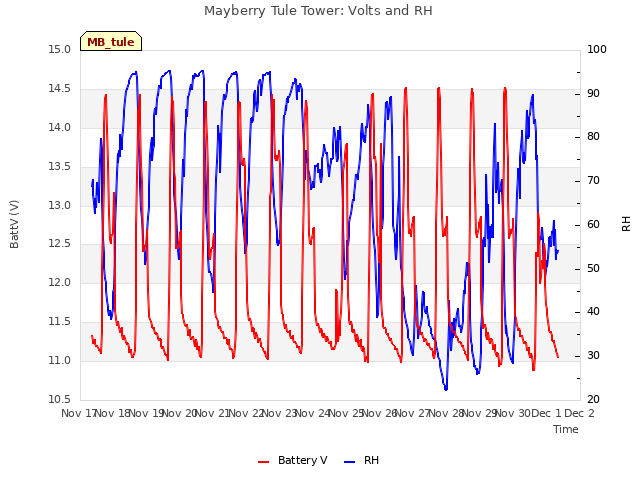Click the 30 right axis tick label
Screen dimensions: 640x480
(593, 356)
